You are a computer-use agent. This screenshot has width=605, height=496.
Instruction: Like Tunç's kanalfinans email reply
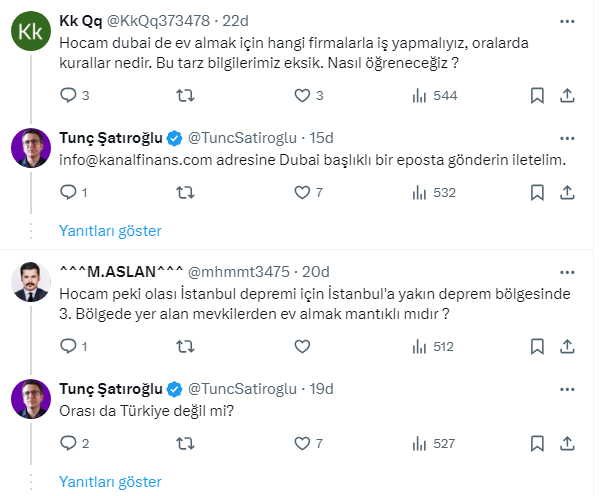pos(303,192)
